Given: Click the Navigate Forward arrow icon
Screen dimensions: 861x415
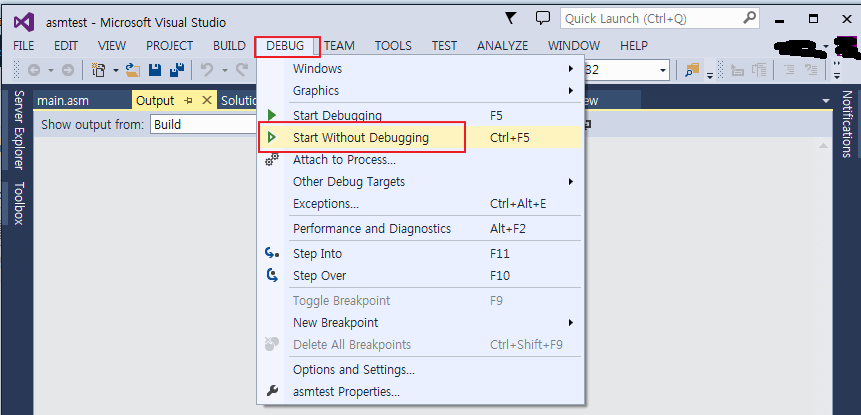Looking at the screenshot, I should [68, 70].
